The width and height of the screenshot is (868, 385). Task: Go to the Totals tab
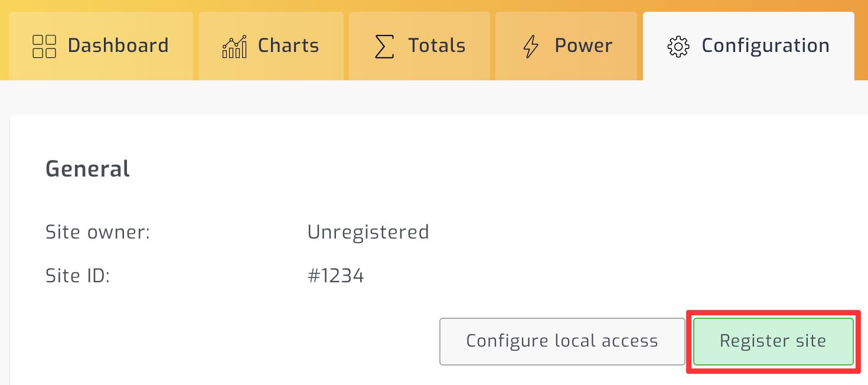tap(436, 45)
